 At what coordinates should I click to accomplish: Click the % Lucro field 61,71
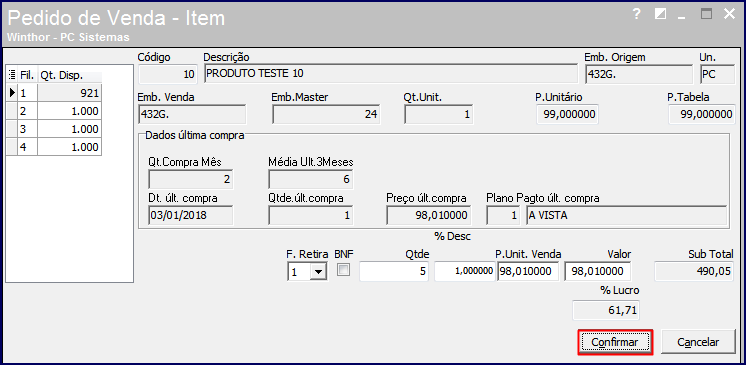click(606, 310)
